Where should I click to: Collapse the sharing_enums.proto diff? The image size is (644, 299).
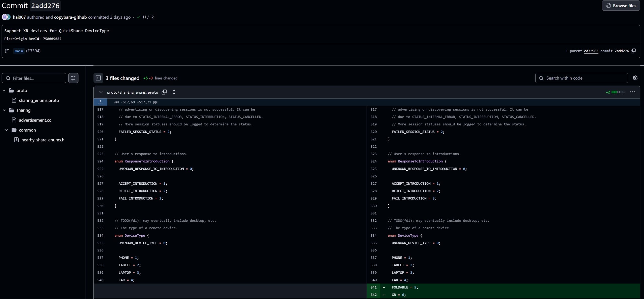(x=101, y=92)
